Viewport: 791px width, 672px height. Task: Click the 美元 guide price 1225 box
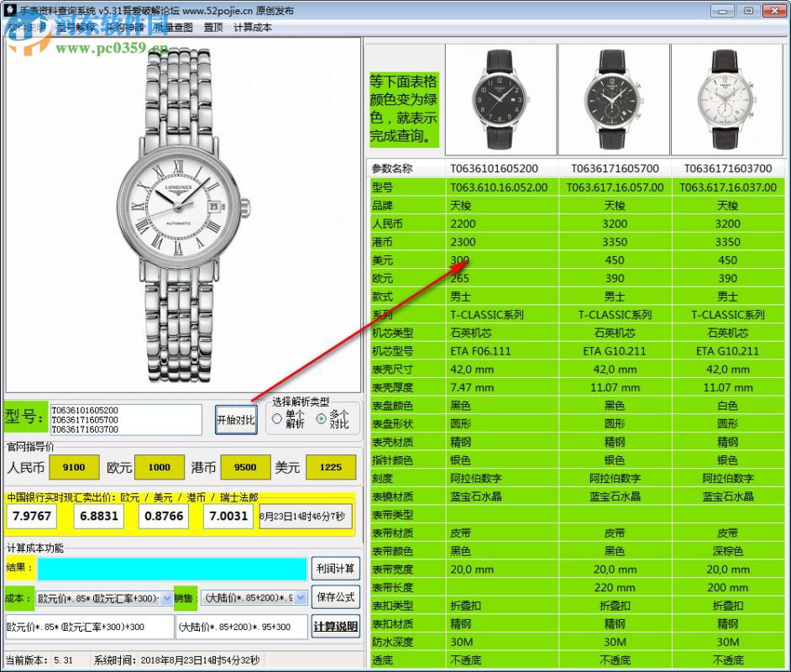click(x=331, y=467)
